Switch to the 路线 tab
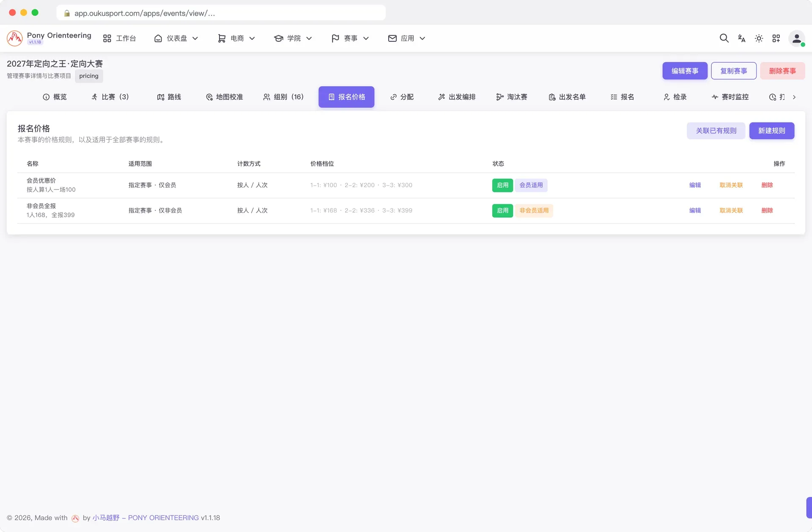The height and width of the screenshot is (532, 812). click(x=169, y=97)
